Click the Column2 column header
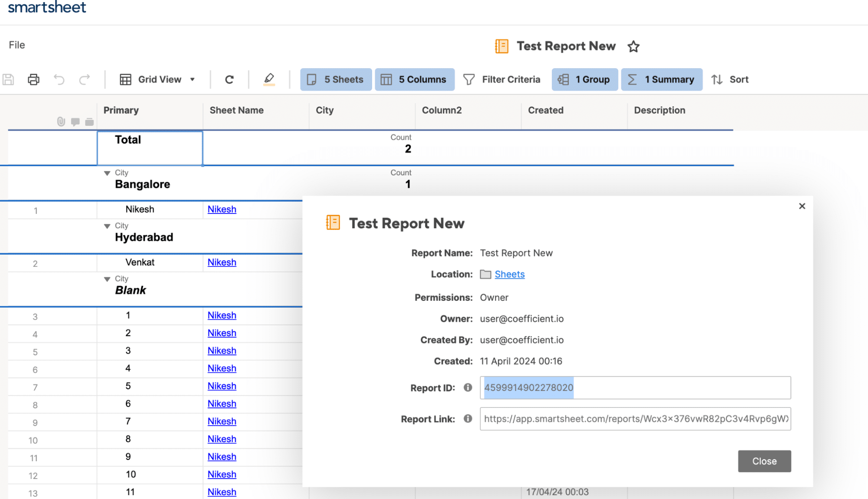868x499 pixels. (x=468, y=110)
